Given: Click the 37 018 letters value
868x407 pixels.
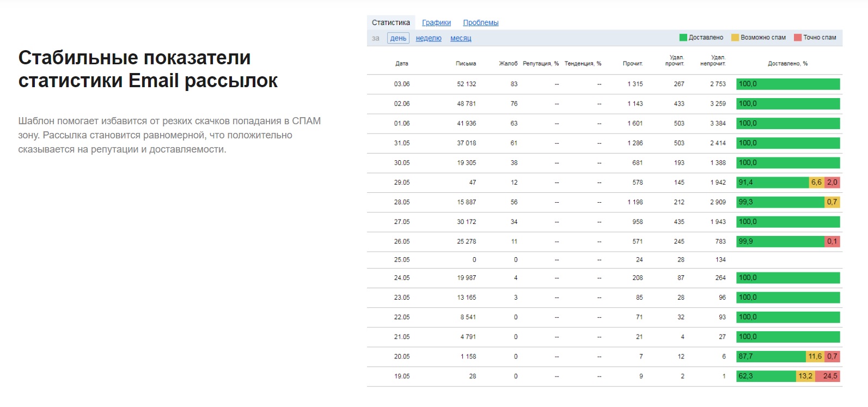Looking at the screenshot, I should coord(467,143).
